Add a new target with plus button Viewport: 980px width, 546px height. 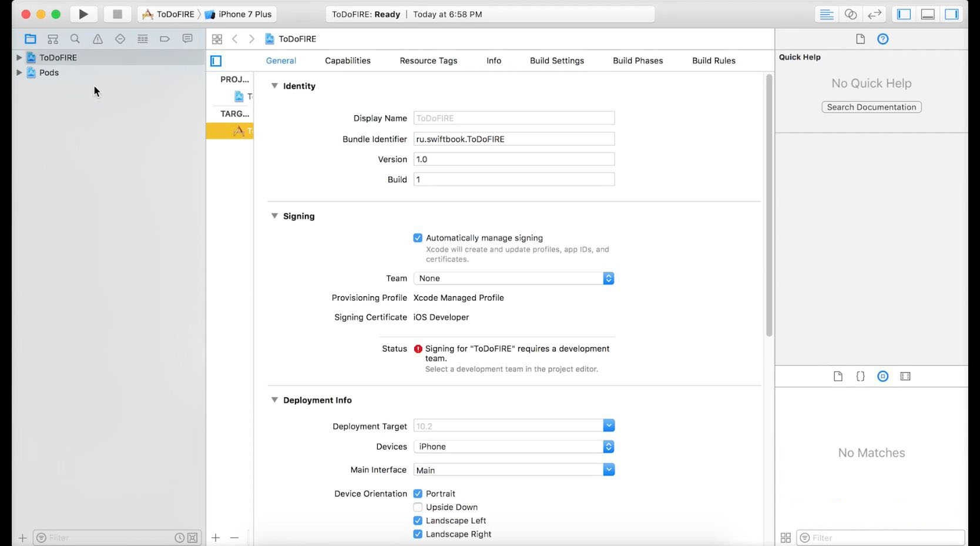pyautogui.click(x=216, y=538)
